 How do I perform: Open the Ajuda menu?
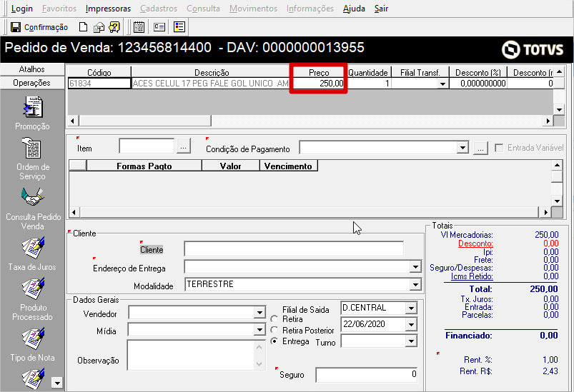coord(354,9)
